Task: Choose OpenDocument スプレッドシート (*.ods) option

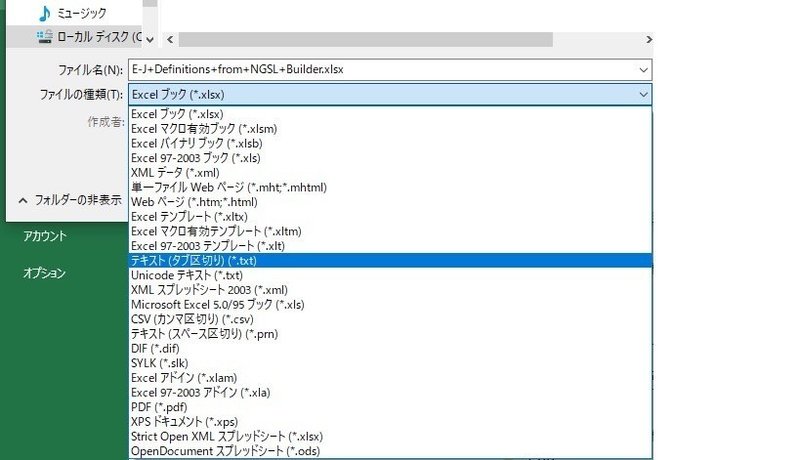Action: click(390, 451)
